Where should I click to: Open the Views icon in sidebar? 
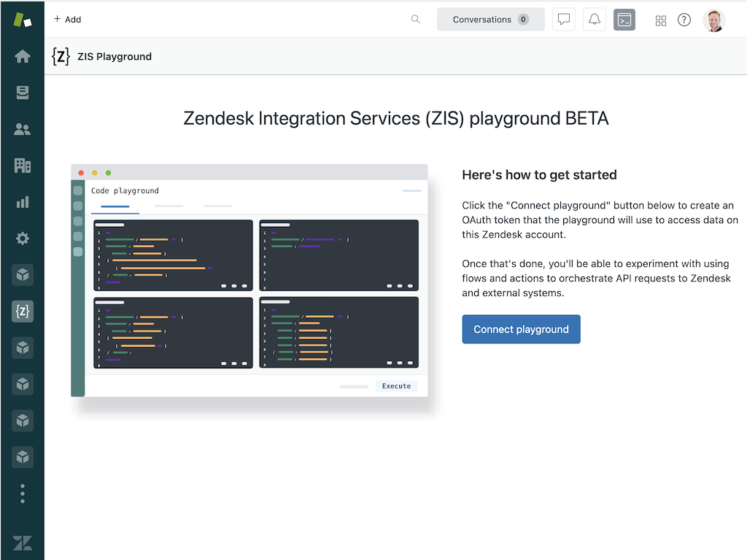(23, 93)
